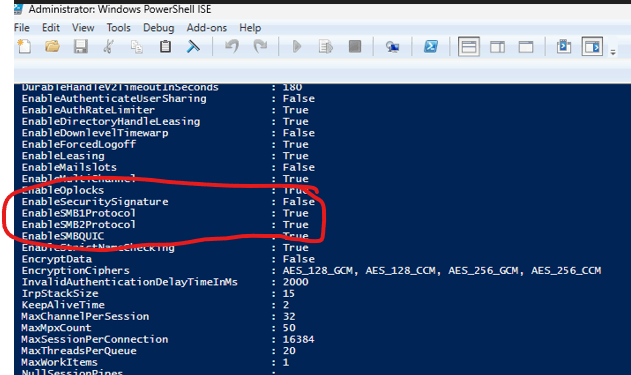Open the Debug menu
Image resolution: width=631 pixels, height=375 pixels.
tap(159, 28)
